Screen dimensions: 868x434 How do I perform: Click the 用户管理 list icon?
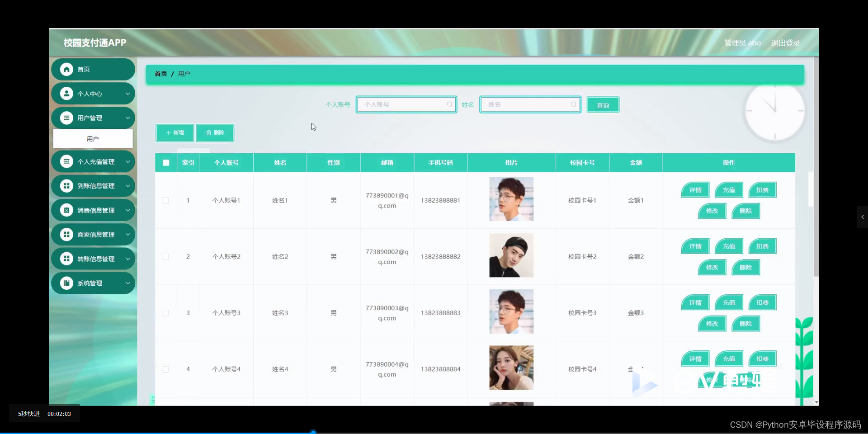[66, 118]
